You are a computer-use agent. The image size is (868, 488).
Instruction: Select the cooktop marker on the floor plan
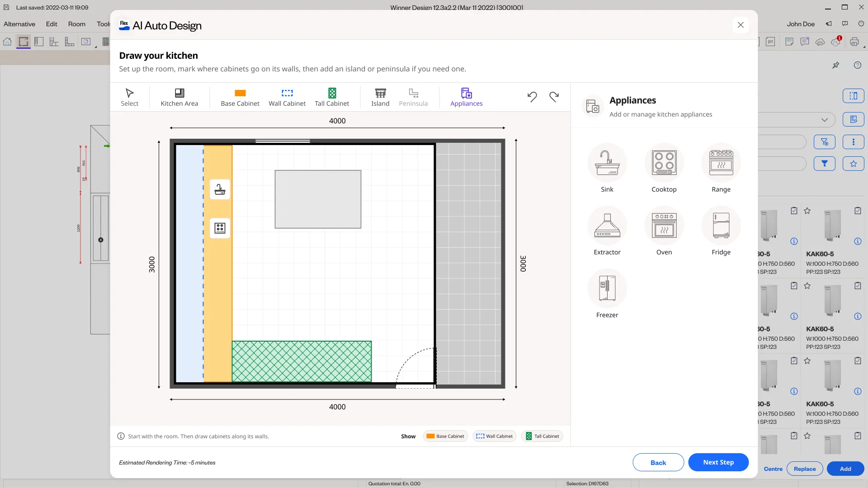[220, 228]
